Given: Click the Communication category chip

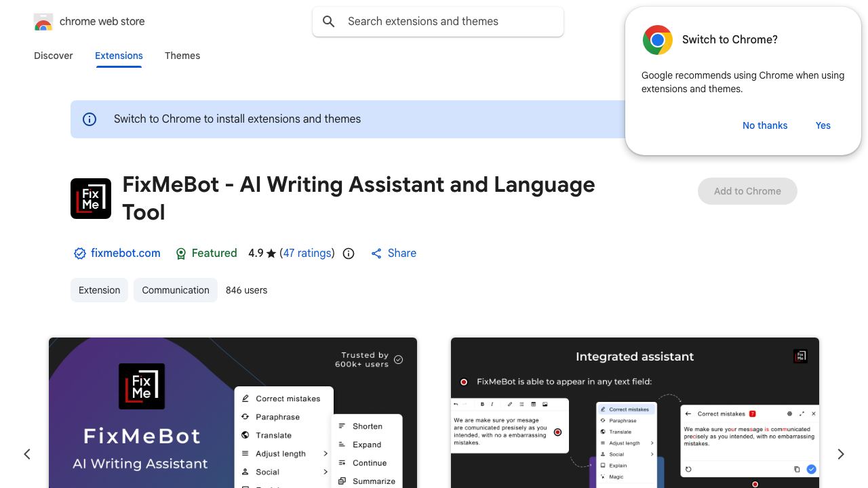Looking at the screenshot, I should (x=176, y=290).
